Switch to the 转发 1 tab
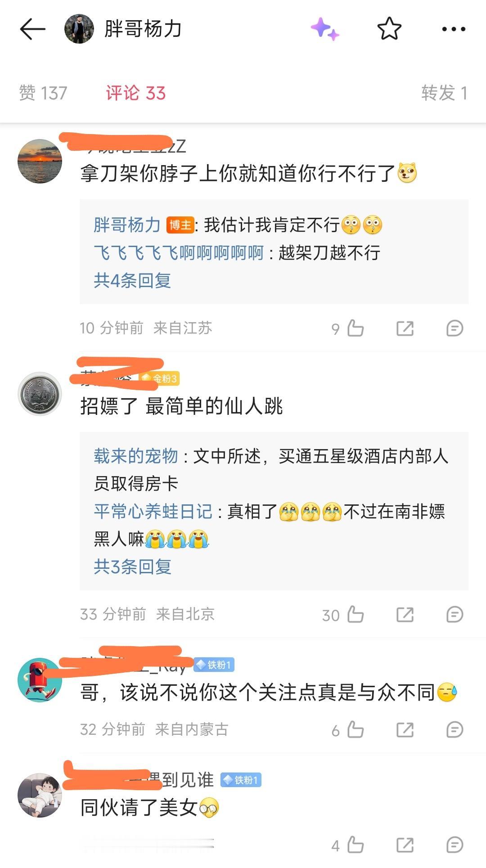The height and width of the screenshot is (868, 486). 444,93
